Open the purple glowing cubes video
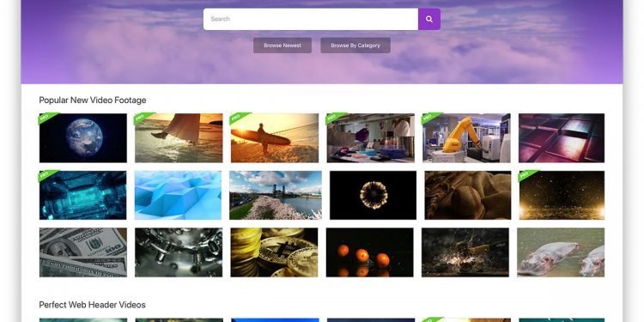Screen dimensions: 644x322 562,138
